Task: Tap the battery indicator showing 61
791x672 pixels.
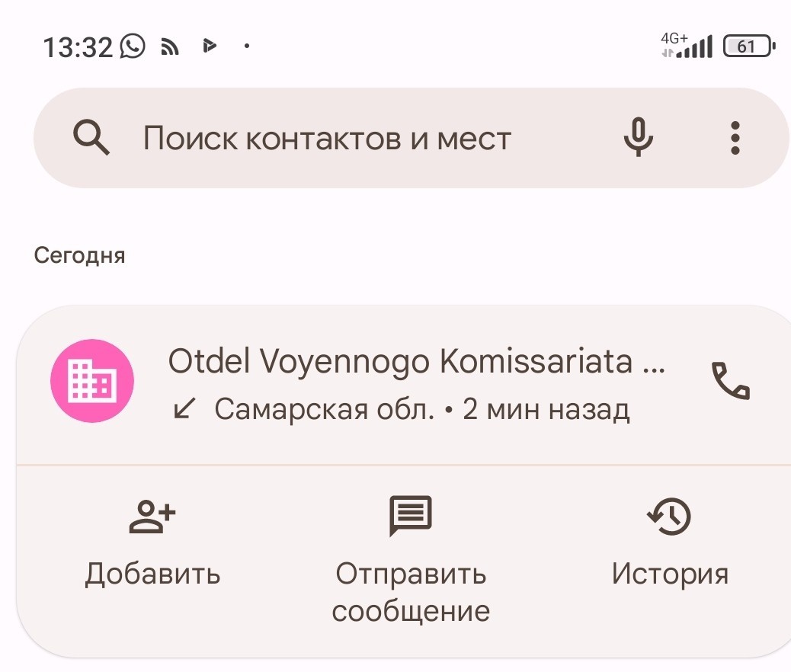Action: (x=749, y=46)
